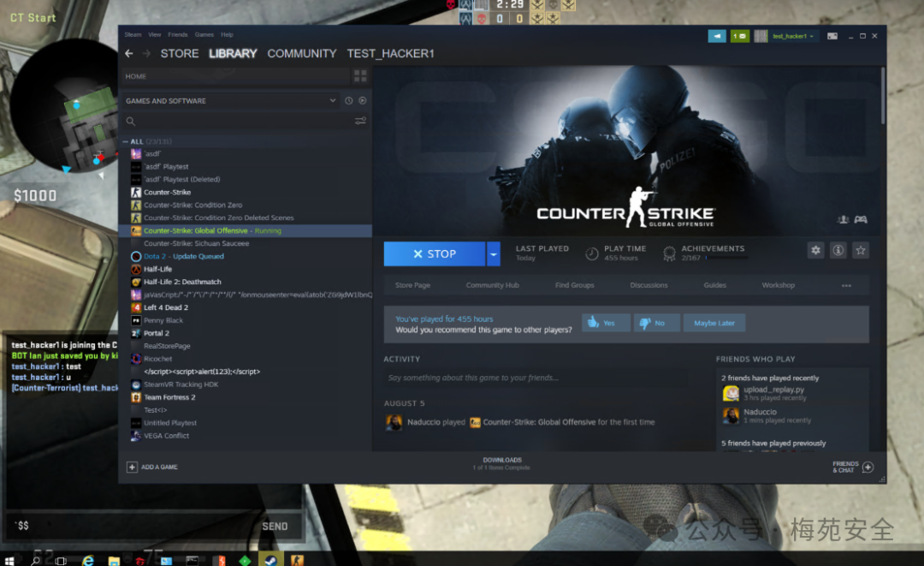Viewport: 924px width, 566px height.
Task: Open recent activity clock filter icon
Action: [x=349, y=101]
